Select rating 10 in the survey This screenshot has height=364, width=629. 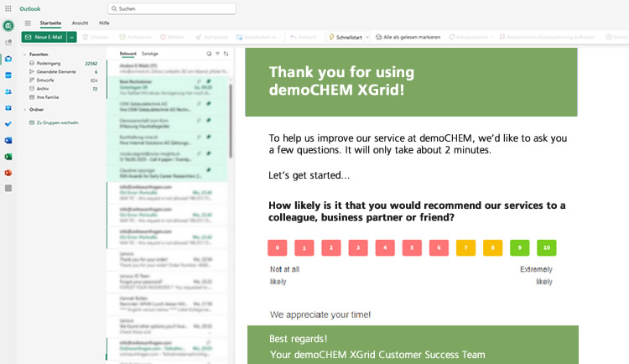coord(546,247)
